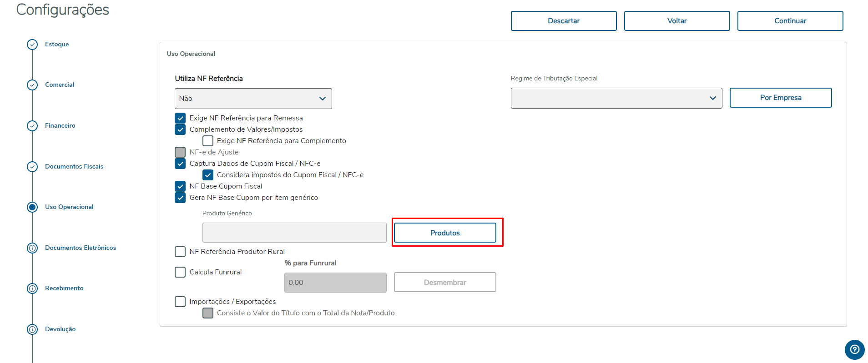Click the Devolução step circle icon
Screen dimensions: 868x363
tap(32, 329)
